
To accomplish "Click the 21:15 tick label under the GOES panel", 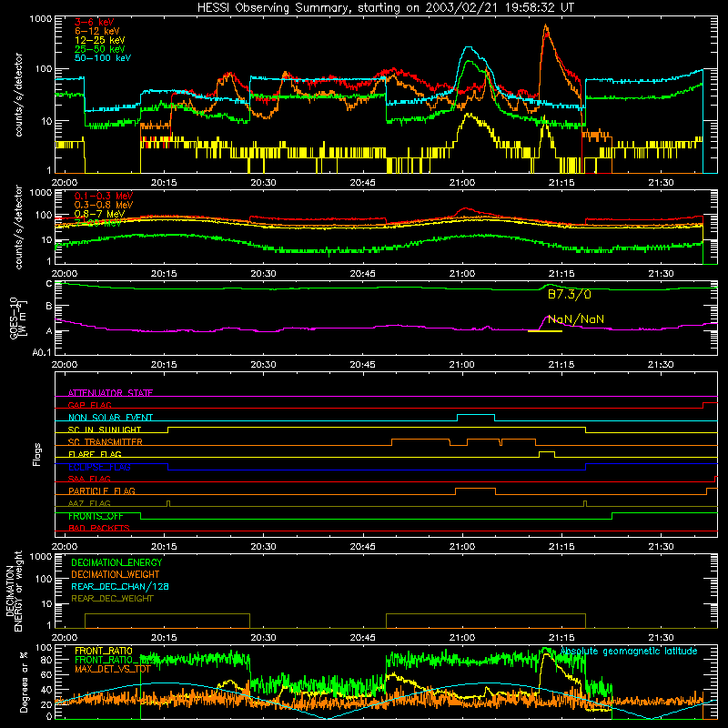I will (561, 365).
